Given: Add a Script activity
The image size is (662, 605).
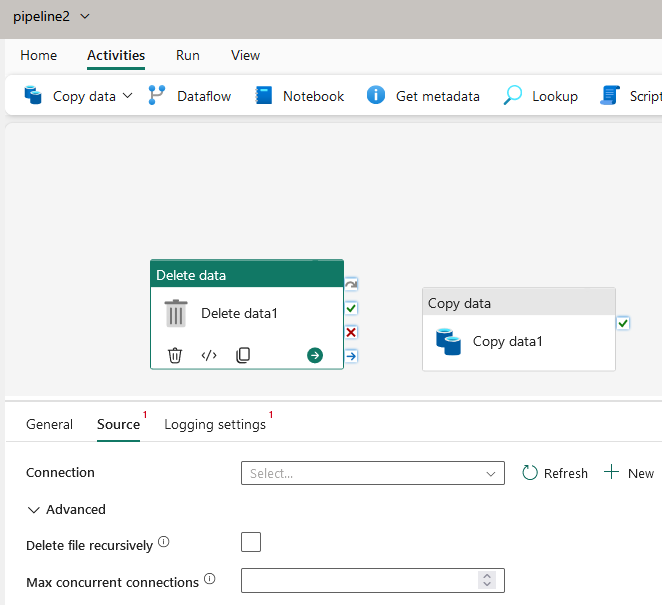Looking at the screenshot, I should tap(631, 96).
